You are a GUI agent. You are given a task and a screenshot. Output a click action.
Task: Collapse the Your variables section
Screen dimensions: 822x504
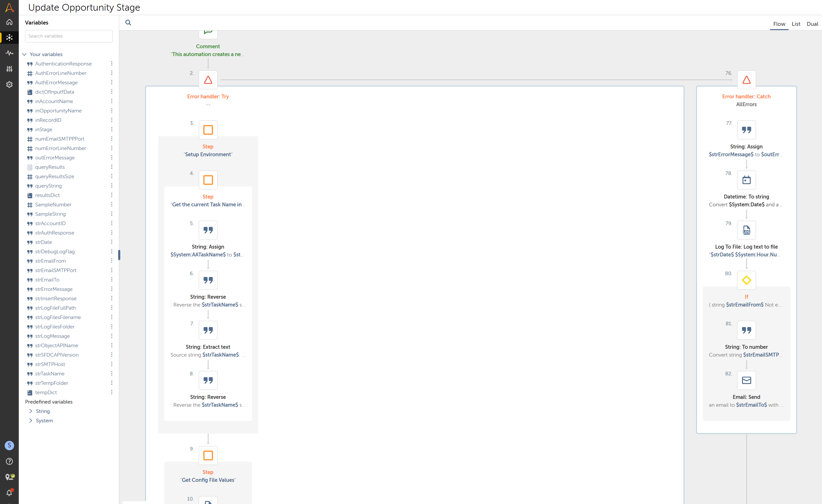tap(24, 54)
